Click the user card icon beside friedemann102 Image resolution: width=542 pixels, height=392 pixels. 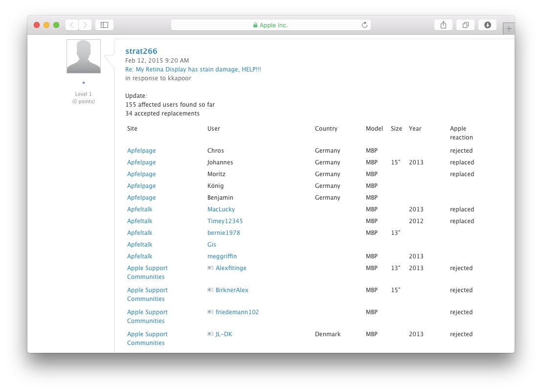coord(210,312)
